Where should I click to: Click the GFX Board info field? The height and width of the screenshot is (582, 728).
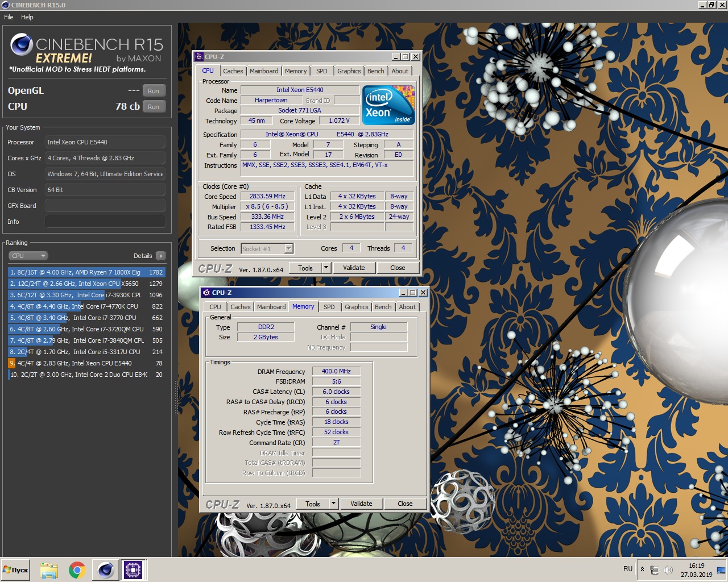(x=105, y=206)
